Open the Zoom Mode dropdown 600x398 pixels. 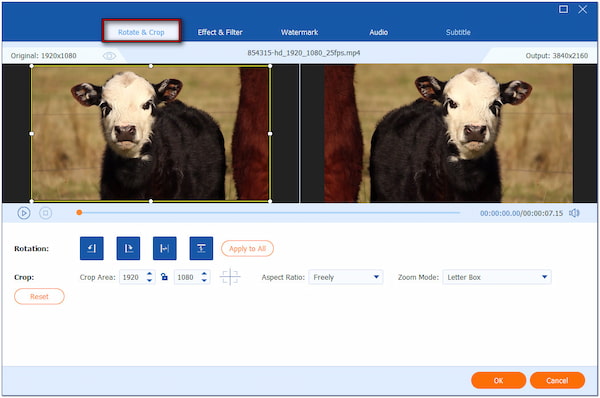tap(497, 277)
